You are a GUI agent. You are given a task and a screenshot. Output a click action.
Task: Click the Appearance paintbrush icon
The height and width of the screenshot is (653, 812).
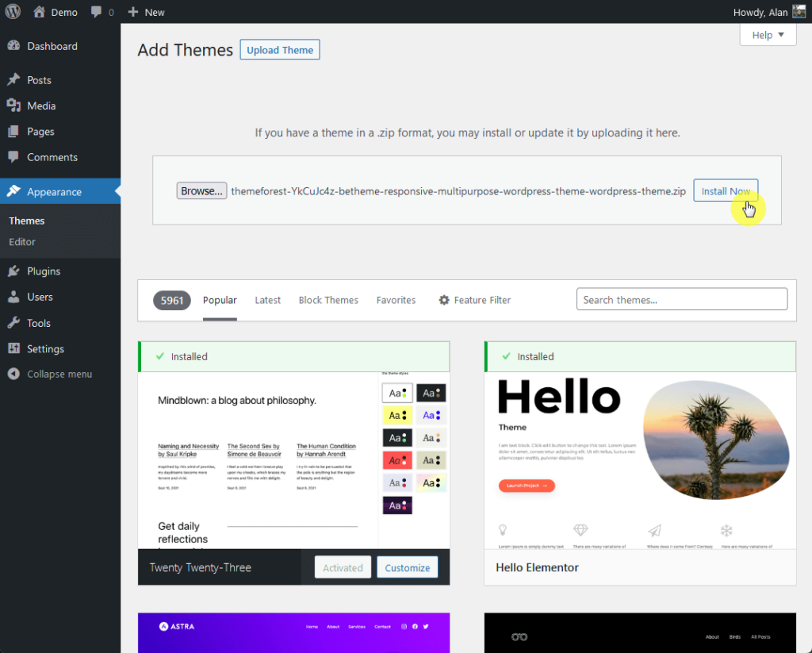pyautogui.click(x=14, y=191)
